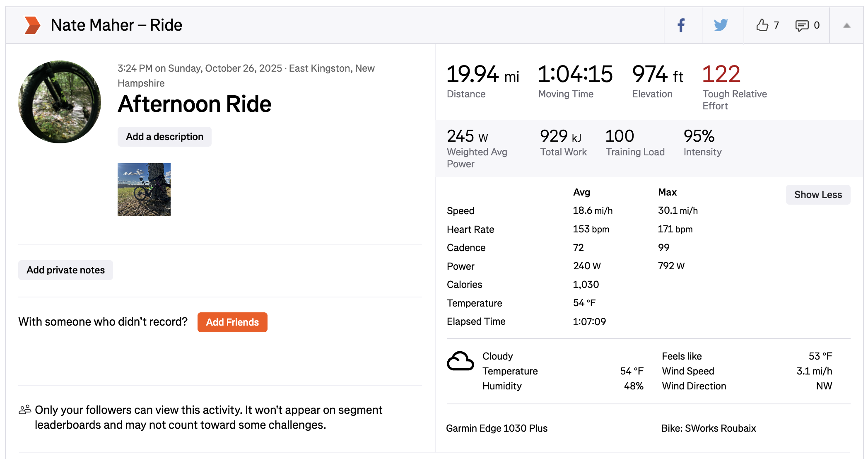Click the Garmin Edge 1030 Plus device text

coord(497,428)
